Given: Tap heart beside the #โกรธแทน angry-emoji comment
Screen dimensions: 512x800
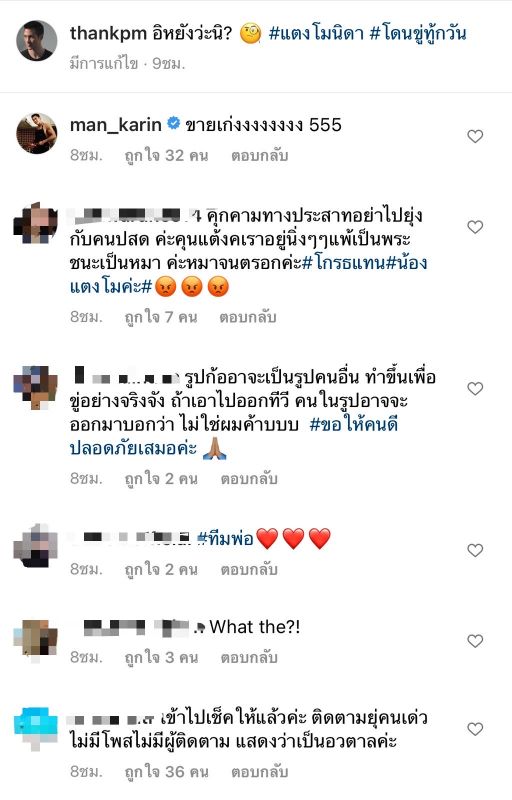Looking at the screenshot, I should (x=475, y=227).
